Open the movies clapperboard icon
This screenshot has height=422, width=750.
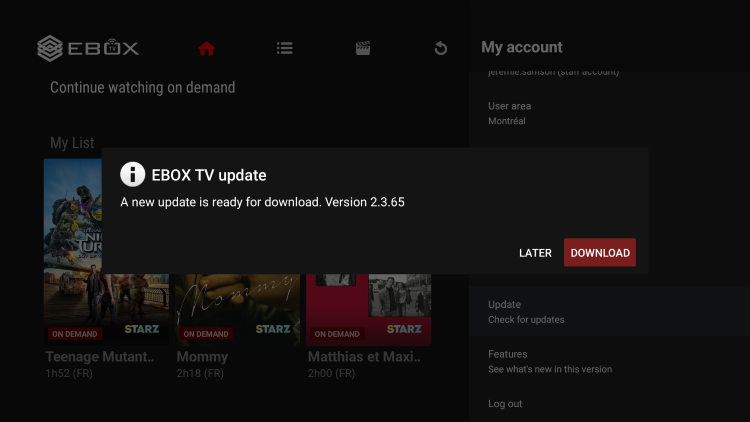363,48
